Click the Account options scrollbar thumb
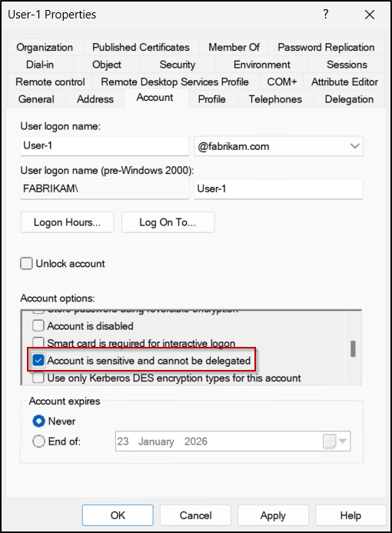 (353, 348)
